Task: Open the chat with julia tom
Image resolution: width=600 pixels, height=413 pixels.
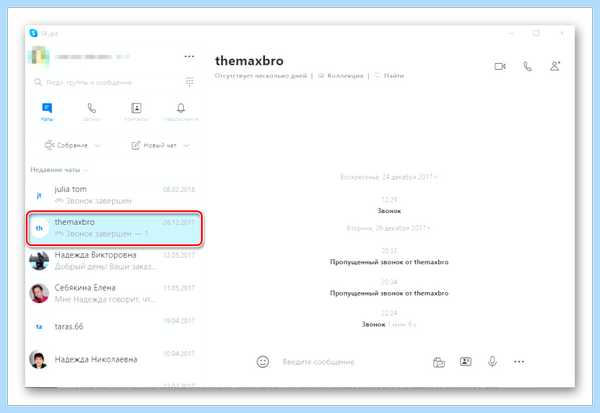Action: coord(113,195)
